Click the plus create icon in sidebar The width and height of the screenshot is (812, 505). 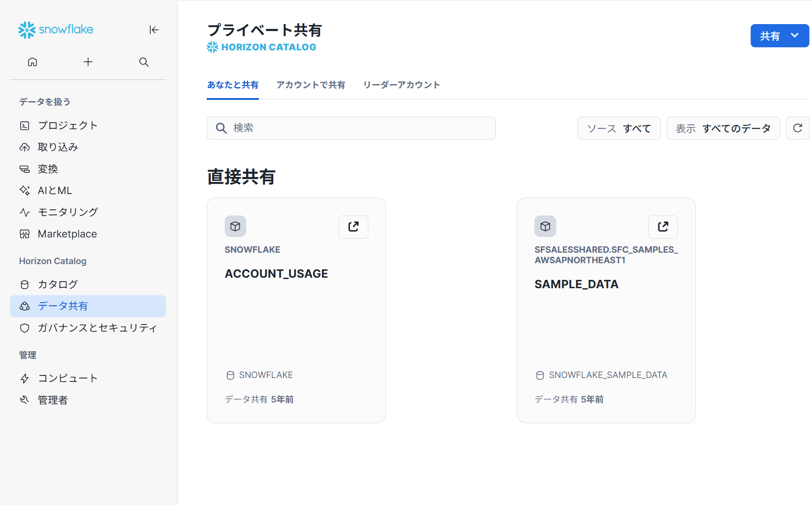88,62
